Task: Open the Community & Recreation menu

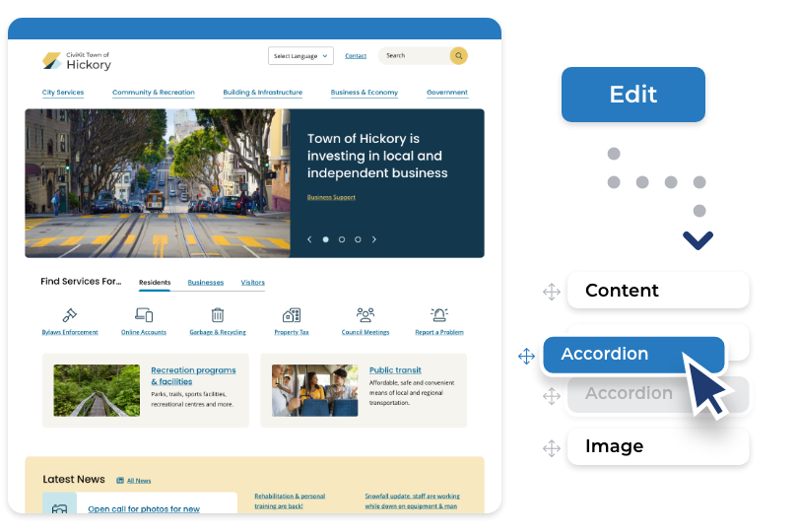Action: (153, 93)
